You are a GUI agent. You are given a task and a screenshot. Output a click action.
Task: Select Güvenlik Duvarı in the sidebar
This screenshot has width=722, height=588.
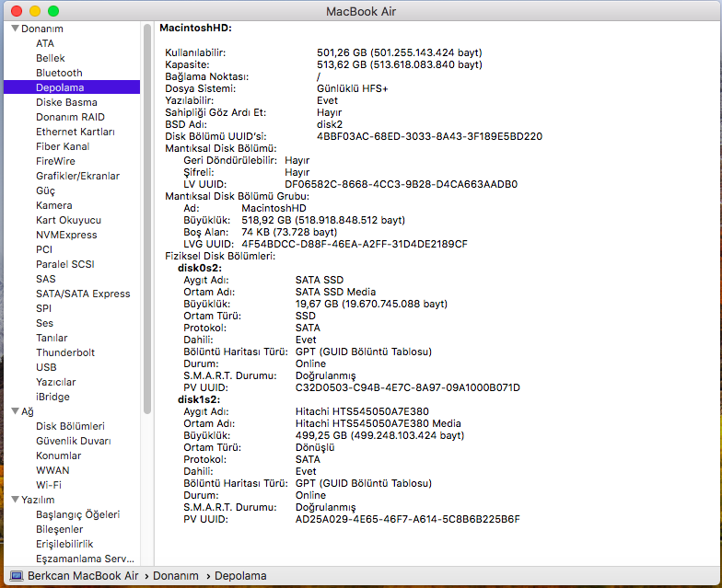tap(74, 441)
